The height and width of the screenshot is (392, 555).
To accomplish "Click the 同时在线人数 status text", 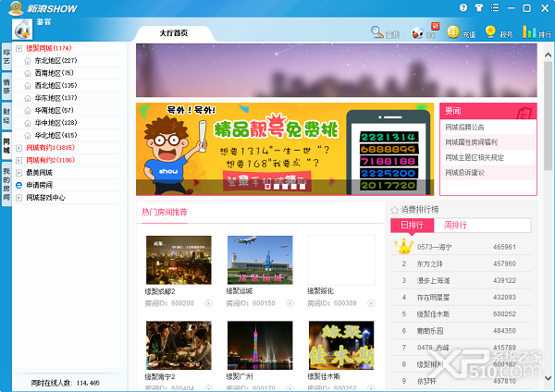I will pos(65,383).
